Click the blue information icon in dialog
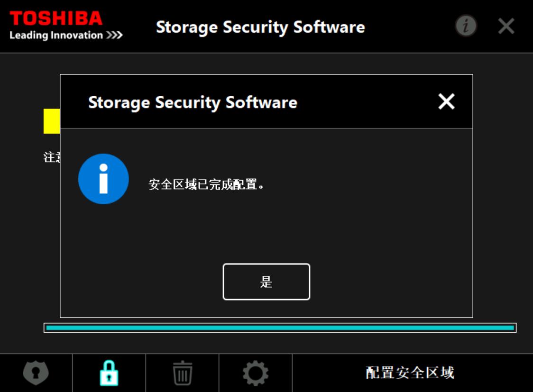The height and width of the screenshot is (392, 533). (103, 179)
